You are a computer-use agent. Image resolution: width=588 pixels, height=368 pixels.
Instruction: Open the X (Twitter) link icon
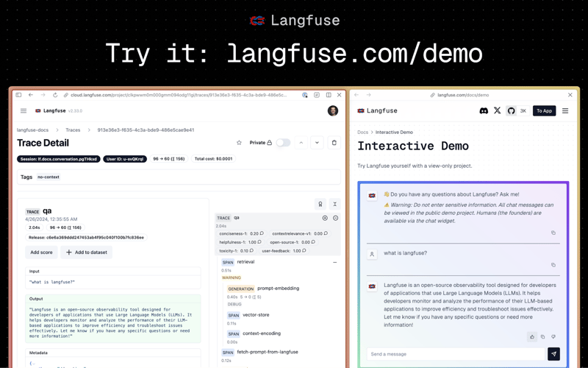pos(498,111)
